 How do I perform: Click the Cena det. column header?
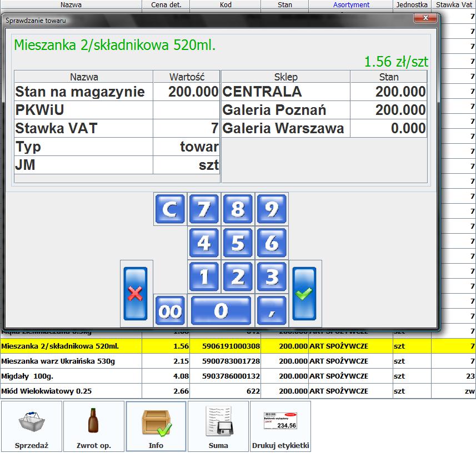(166, 4)
